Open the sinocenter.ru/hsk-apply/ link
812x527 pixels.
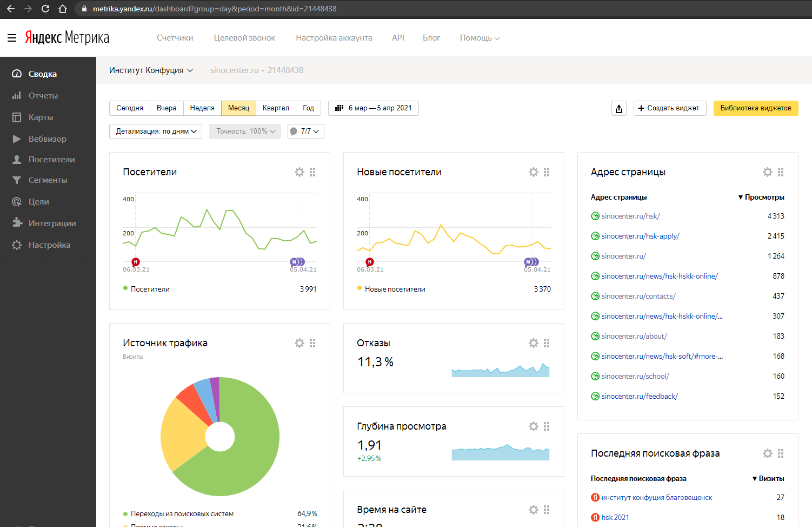click(640, 236)
